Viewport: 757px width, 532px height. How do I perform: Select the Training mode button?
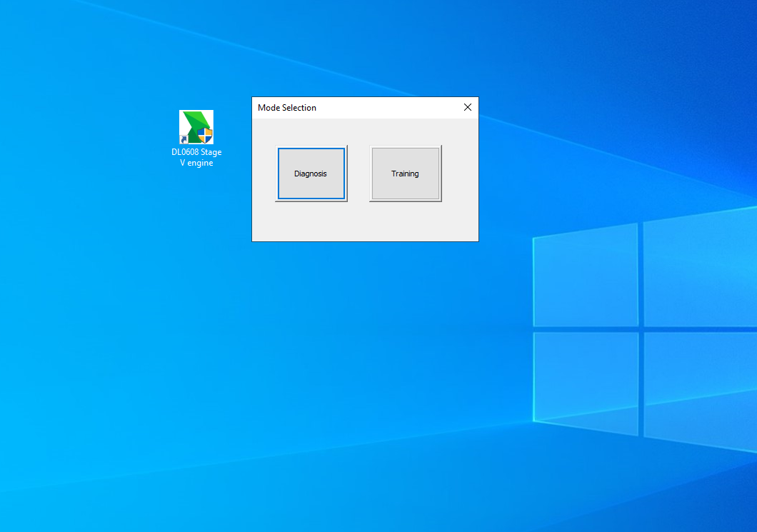coord(405,174)
